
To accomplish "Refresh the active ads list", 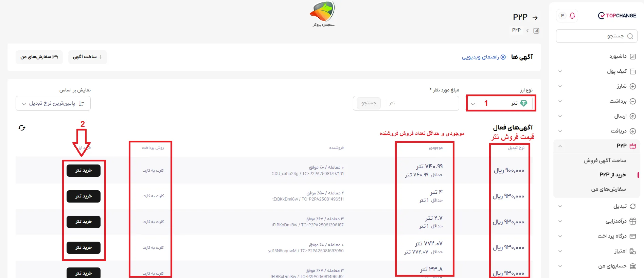I will [22, 128].
